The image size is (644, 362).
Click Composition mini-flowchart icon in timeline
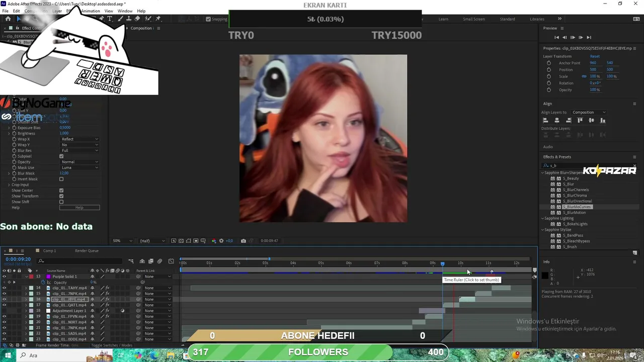coord(131,261)
